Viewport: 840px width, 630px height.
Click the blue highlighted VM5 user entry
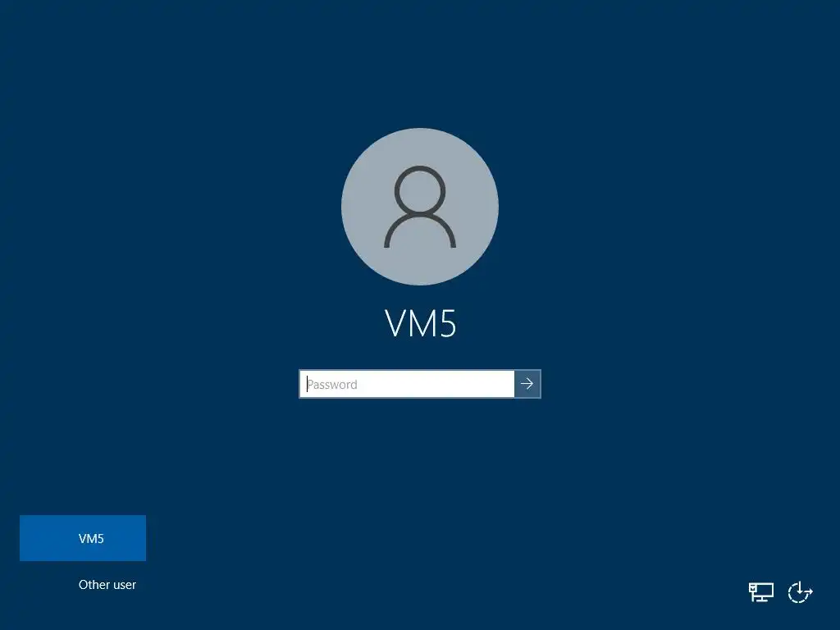83,538
